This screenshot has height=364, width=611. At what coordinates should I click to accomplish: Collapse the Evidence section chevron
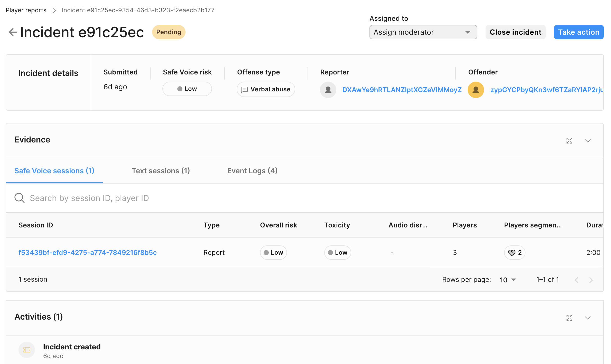pos(588,141)
